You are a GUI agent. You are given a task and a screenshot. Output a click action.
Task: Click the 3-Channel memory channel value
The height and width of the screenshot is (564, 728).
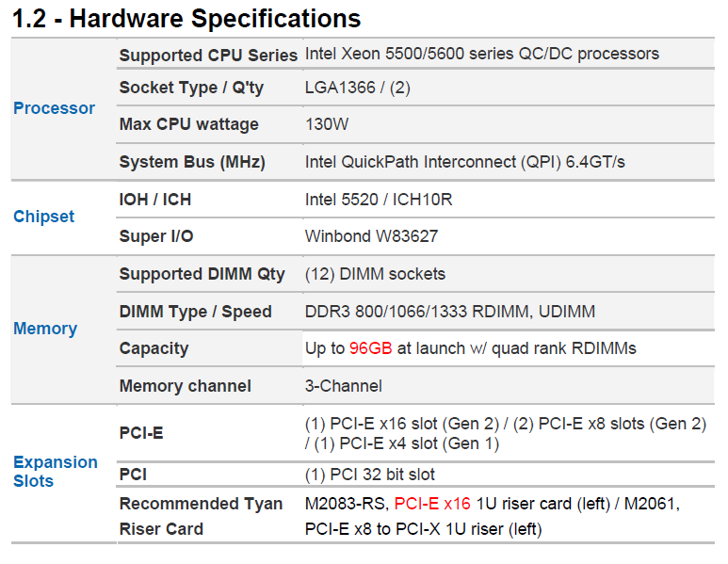point(344,386)
